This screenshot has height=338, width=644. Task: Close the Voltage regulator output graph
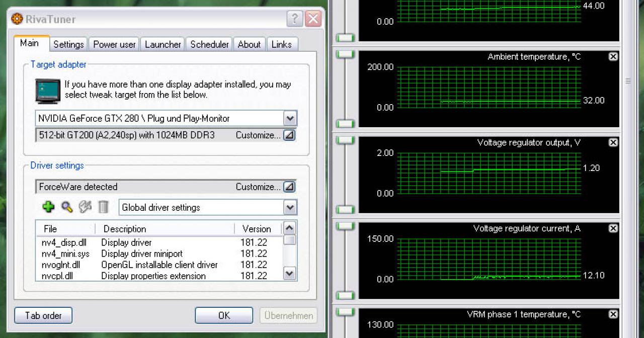613,143
